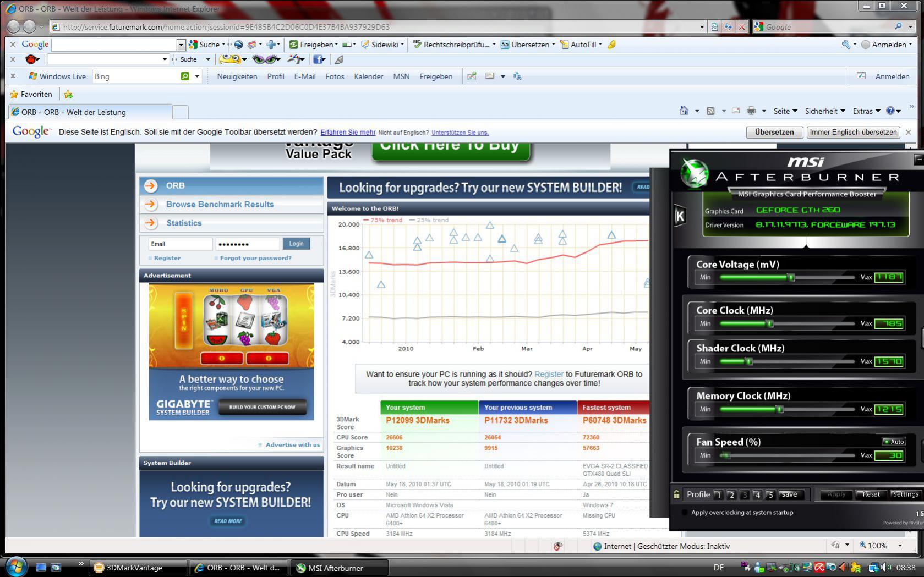
Task: Click the Bing search magnifier icon
Action: point(185,76)
